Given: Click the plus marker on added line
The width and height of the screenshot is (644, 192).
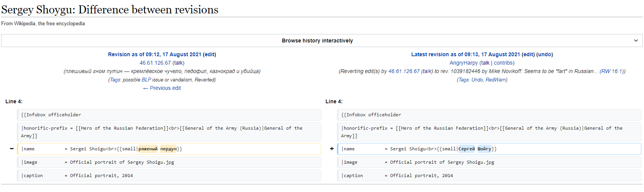Looking at the screenshot, I should 332,149.
